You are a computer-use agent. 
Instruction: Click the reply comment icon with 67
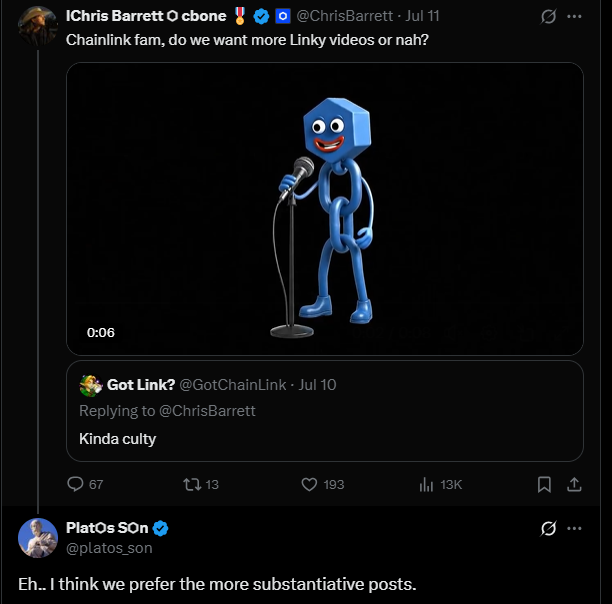coord(75,484)
